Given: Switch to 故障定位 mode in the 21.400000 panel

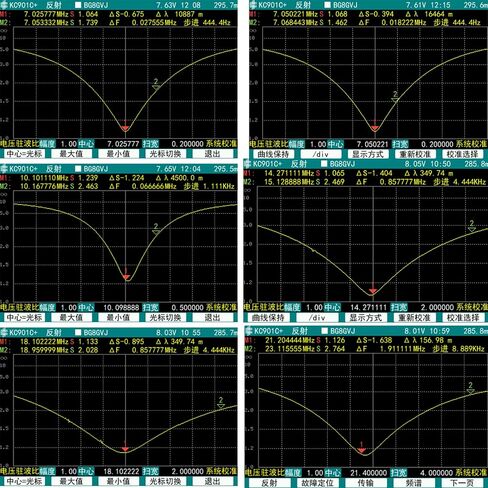Looking at the screenshot, I should (x=317, y=483).
